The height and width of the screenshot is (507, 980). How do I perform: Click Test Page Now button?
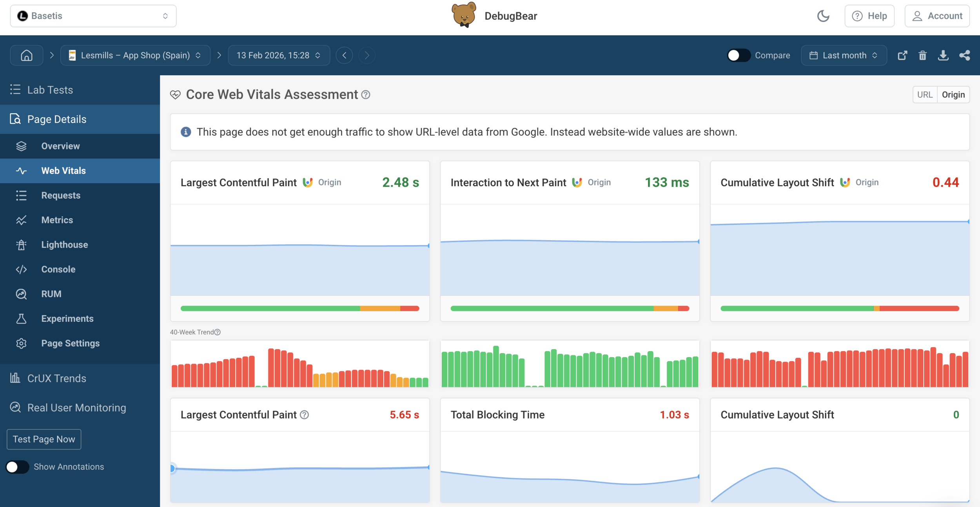point(44,439)
